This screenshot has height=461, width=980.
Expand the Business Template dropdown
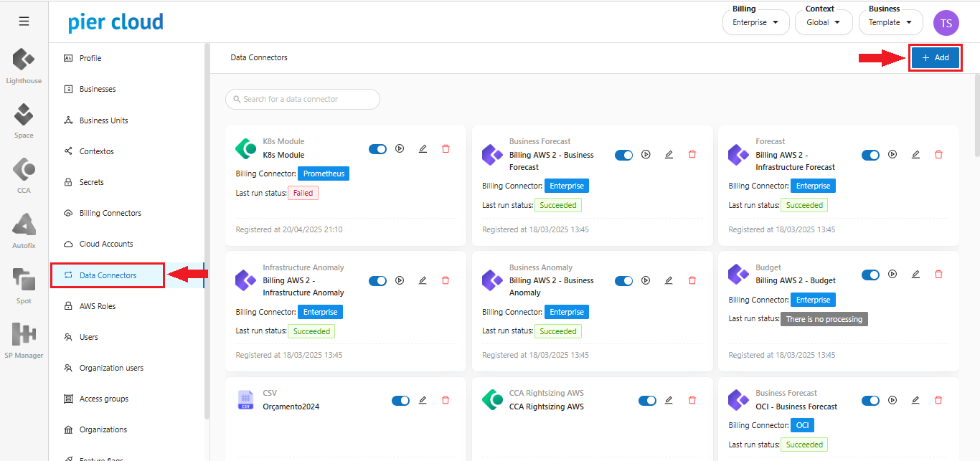[x=890, y=22]
